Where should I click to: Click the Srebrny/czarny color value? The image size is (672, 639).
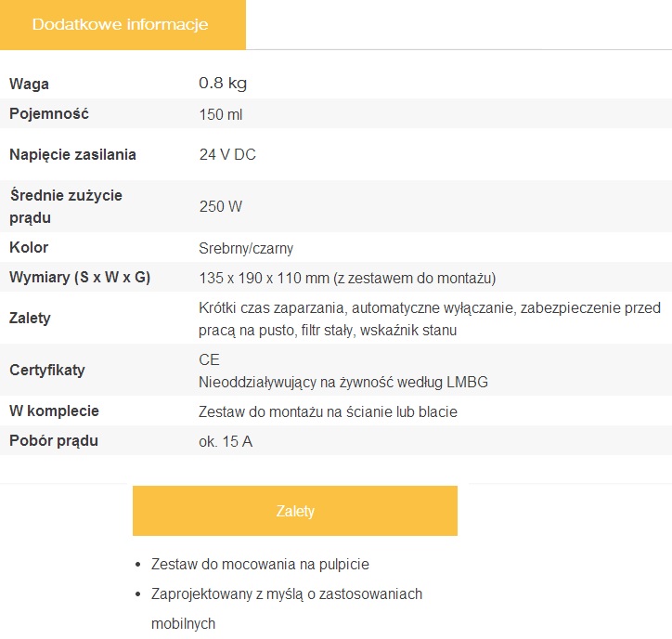coord(246,248)
